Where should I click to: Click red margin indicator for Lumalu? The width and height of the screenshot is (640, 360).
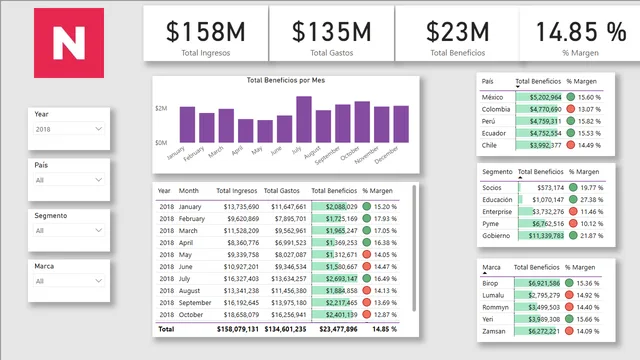tap(569, 295)
